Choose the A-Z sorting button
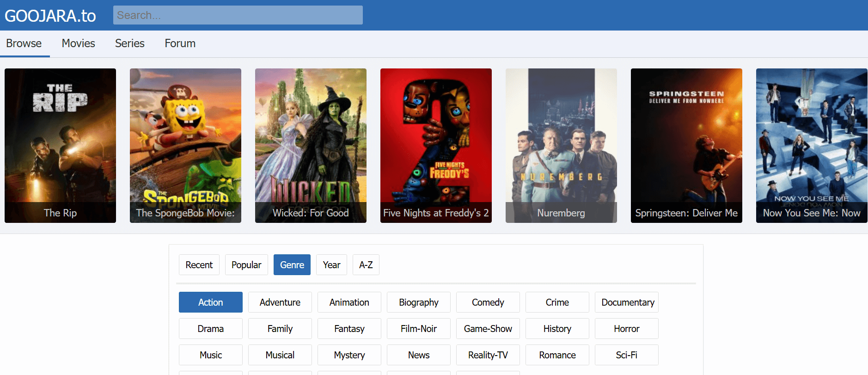Viewport: 868px width, 375px height. [366, 265]
